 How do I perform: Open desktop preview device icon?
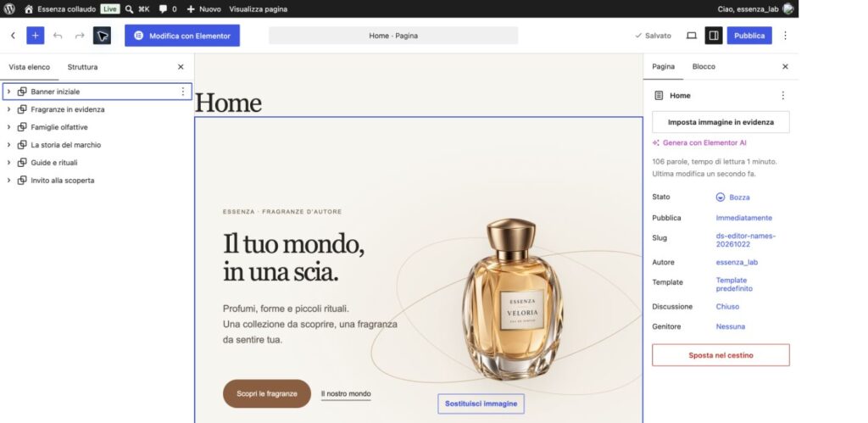coord(692,36)
